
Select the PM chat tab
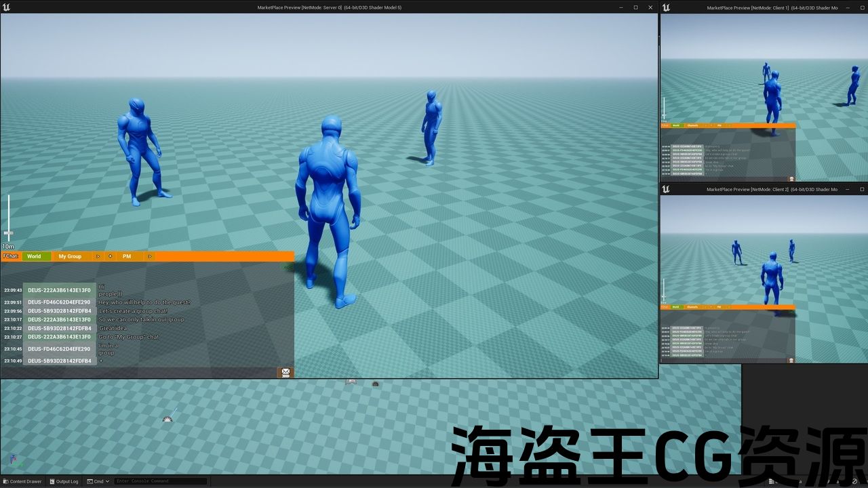tap(127, 256)
